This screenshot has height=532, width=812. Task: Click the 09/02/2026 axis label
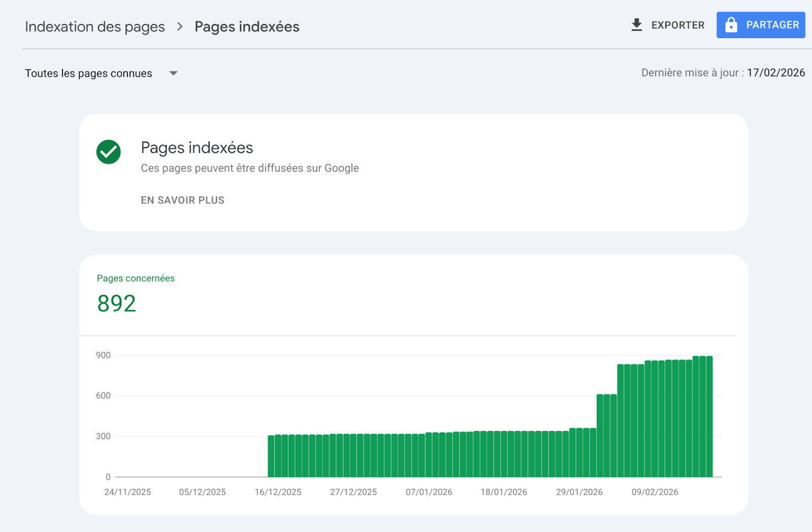[x=655, y=492]
